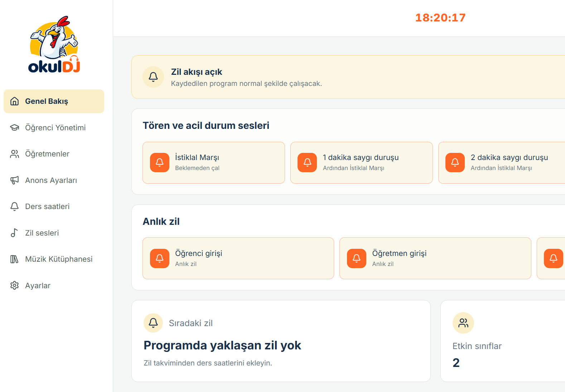Click the library books icon for Müzik Kütüphanesi
This screenshot has height=392, width=565.
tap(14, 259)
